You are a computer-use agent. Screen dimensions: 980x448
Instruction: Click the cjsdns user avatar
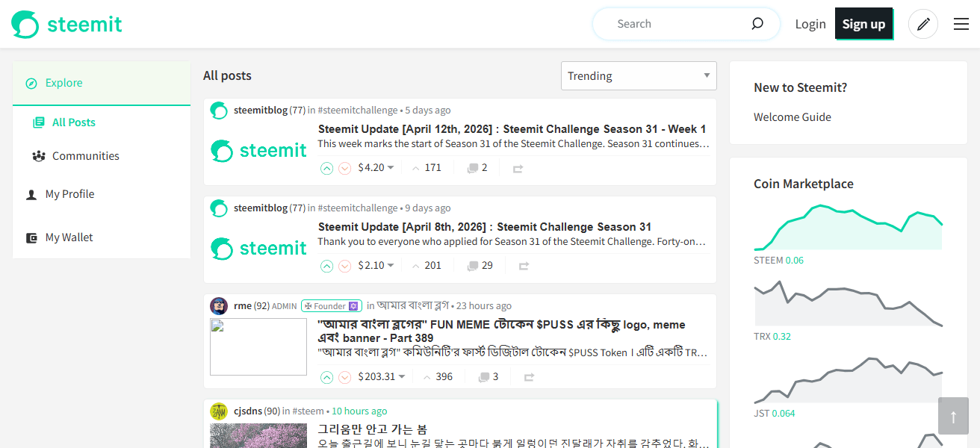pos(219,411)
